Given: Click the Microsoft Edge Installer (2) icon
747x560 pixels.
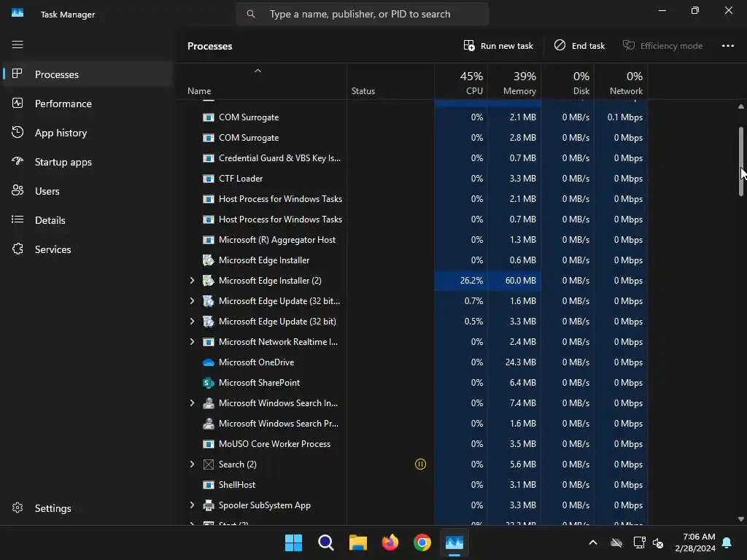Looking at the screenshot, I should coord(208,281).
